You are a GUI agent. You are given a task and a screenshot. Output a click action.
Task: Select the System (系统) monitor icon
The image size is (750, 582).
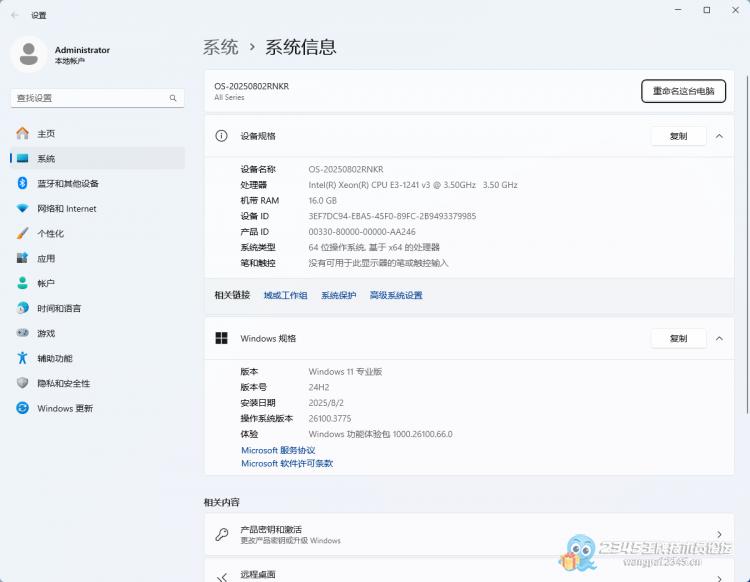click(22, 158)
